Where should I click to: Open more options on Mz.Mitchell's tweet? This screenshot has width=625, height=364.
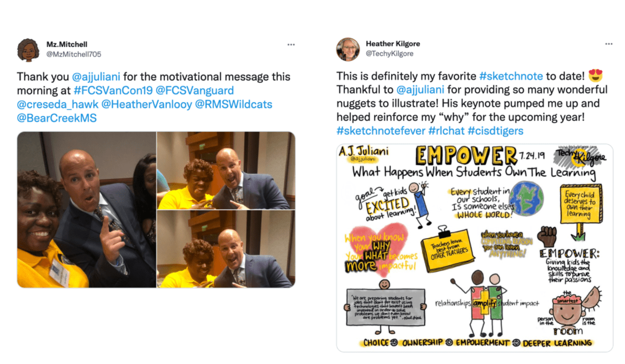(x=291, y=45)
